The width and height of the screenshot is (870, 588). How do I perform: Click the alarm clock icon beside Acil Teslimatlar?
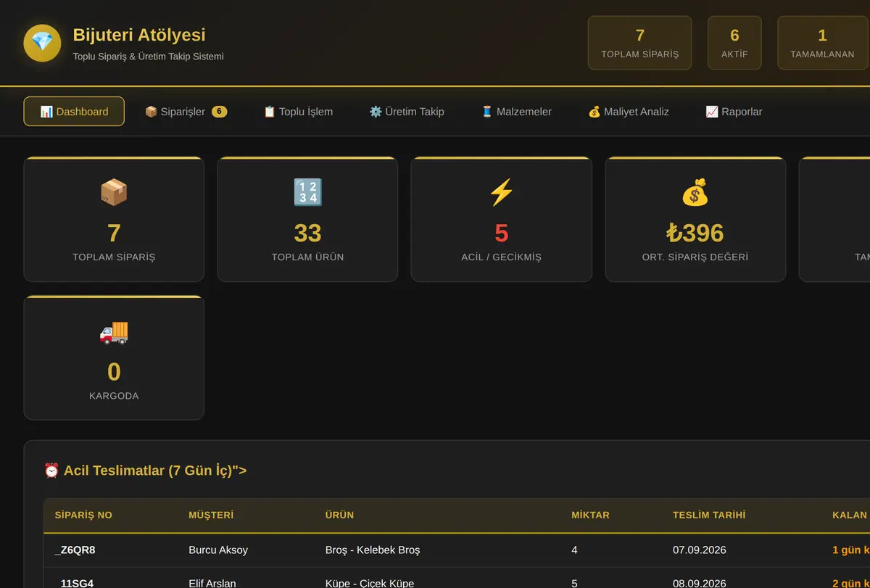[x=51, y=471]
